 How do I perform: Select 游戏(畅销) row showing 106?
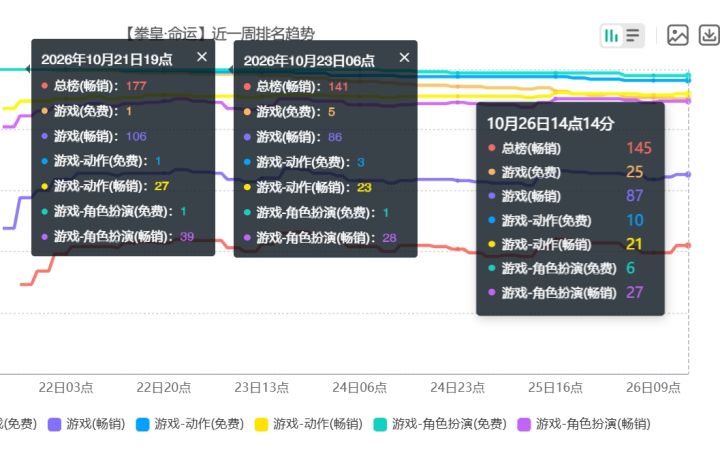pos(94,136)
